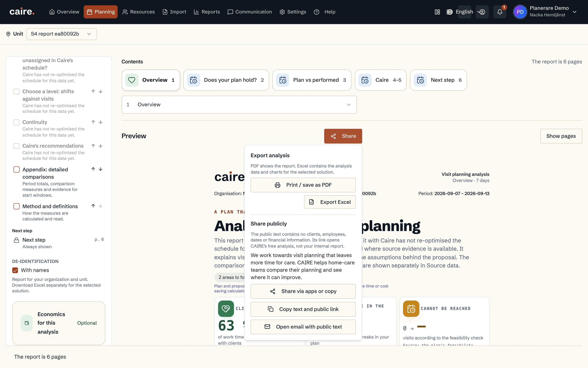Open Reports from the top navigation
Screen dimensions: 588x368
coord(207,12)
